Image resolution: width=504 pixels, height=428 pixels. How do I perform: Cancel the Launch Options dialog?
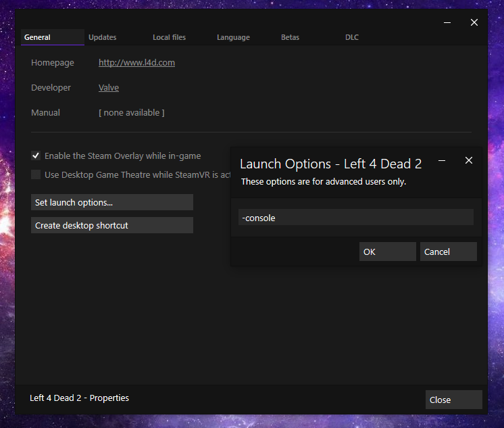(x=449, y=252)
